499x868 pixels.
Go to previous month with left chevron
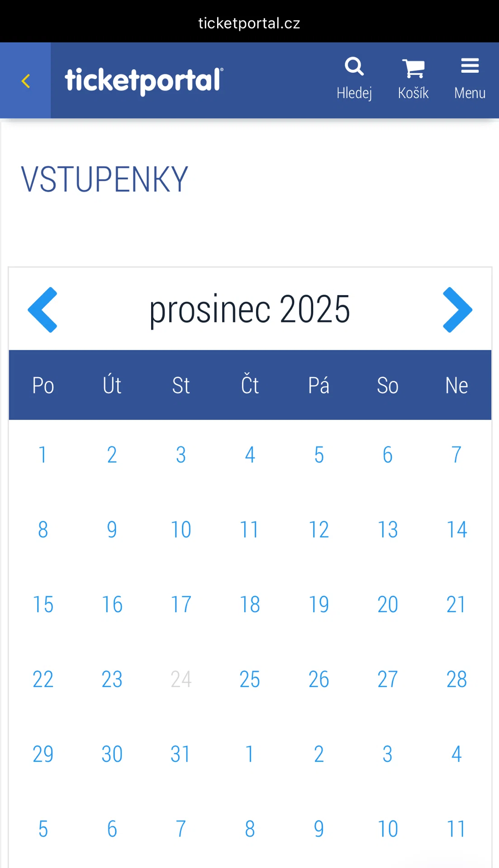click(43, 310)
